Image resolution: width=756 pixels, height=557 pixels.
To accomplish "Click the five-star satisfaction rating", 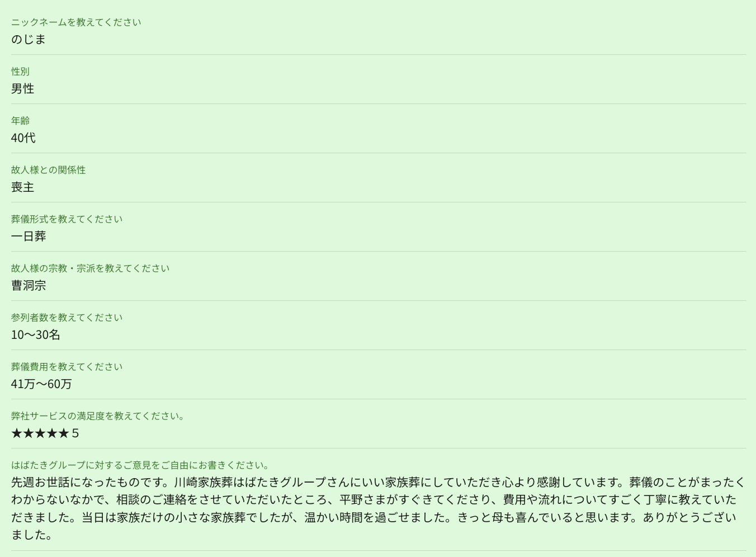I will coord(45,433).
